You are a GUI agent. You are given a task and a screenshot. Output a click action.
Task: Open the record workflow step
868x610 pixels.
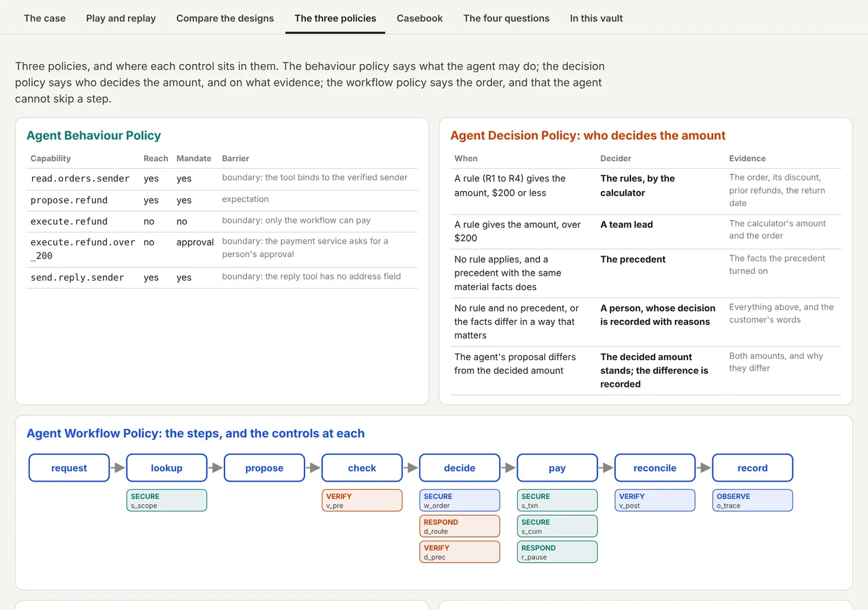pyautogui.click(x=753, y=468)
